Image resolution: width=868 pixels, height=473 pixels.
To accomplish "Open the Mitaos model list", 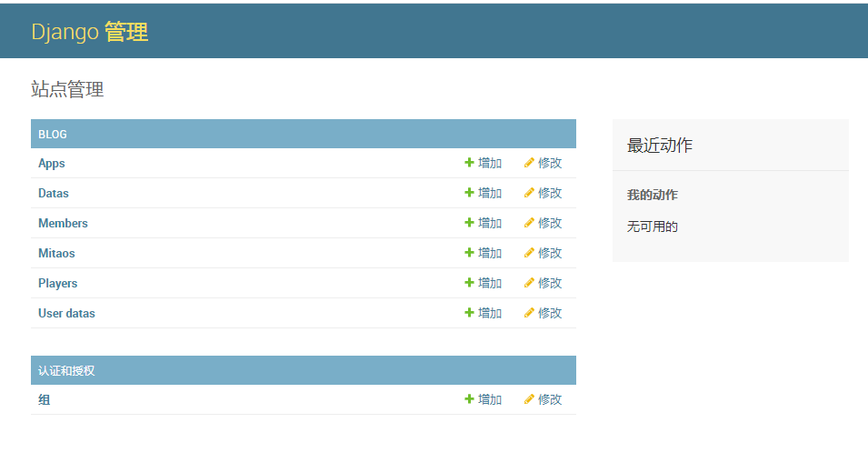I will [x=56, y=253].
